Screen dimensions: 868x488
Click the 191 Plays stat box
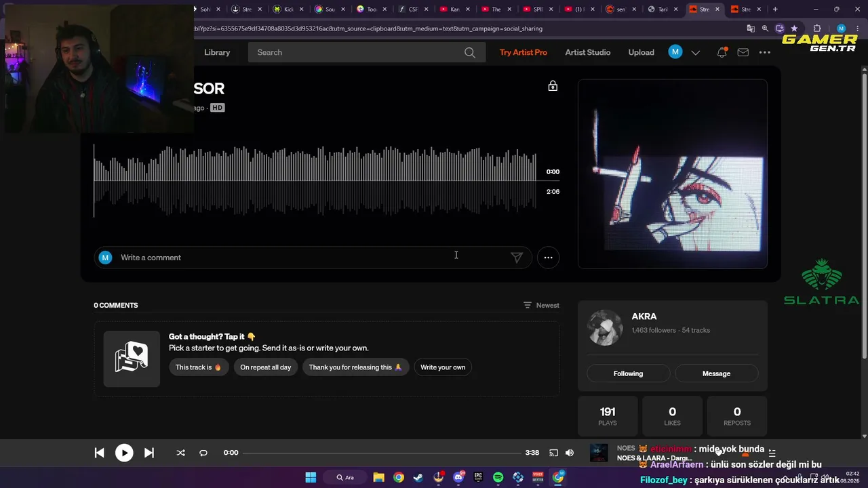coord(608,416)
